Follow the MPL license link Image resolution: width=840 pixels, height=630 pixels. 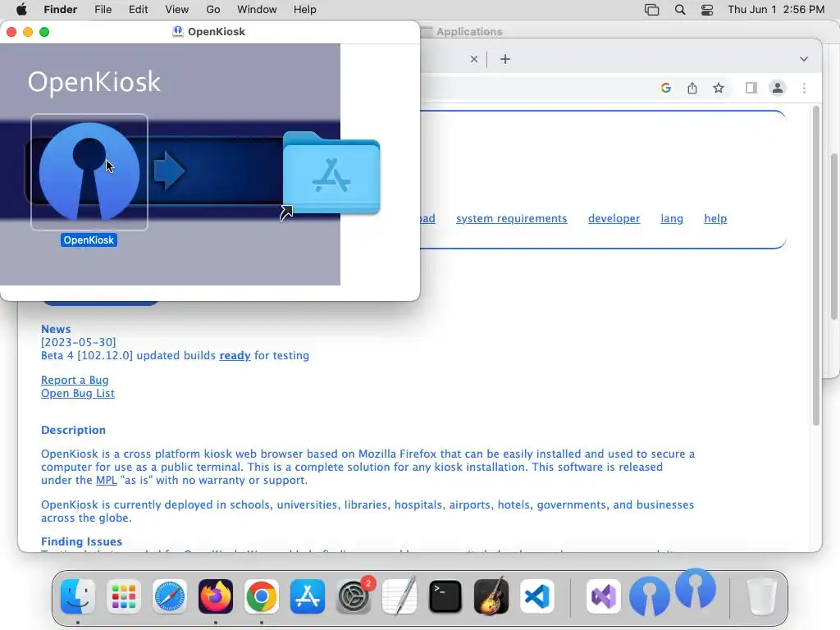pyautogui.click(x=106, y=480)
